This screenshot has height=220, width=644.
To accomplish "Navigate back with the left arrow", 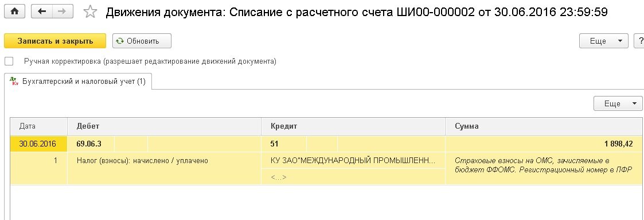I will pos(42,11).
